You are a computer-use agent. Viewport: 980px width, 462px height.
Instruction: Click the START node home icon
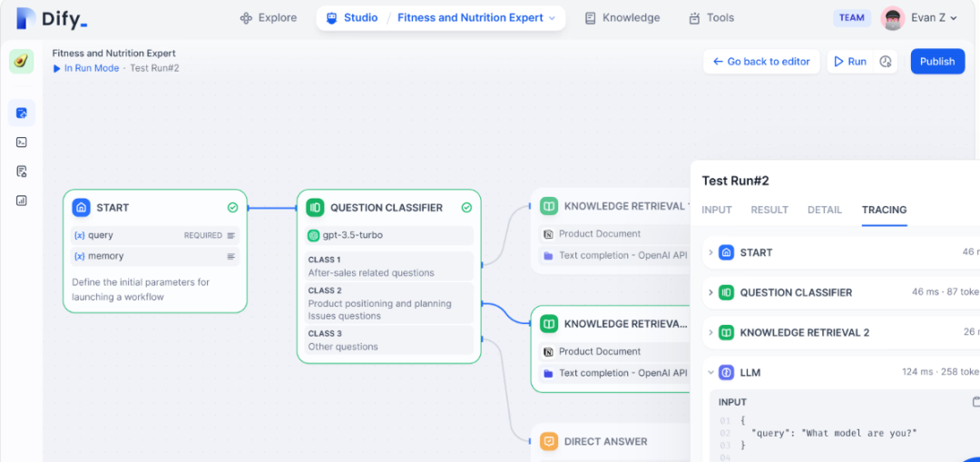pyautogui.click(x=81, y=208)
